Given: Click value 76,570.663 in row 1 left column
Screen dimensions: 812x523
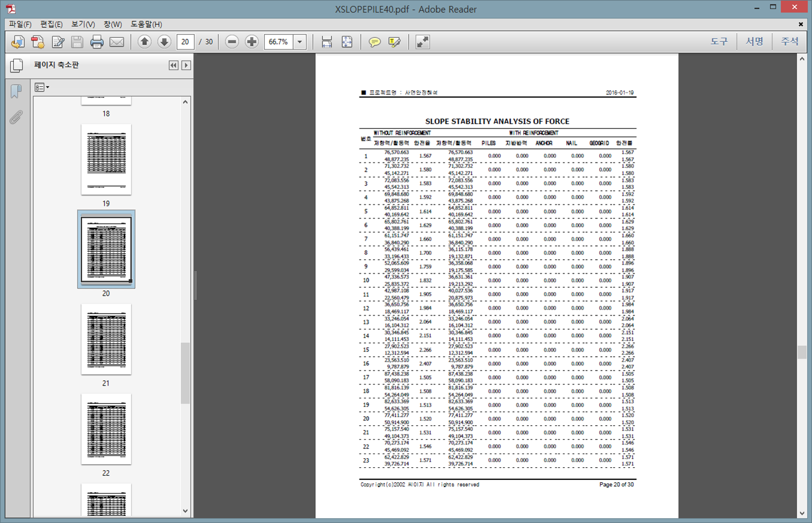Looking at the screenshot, I should (x=397, y=152).
